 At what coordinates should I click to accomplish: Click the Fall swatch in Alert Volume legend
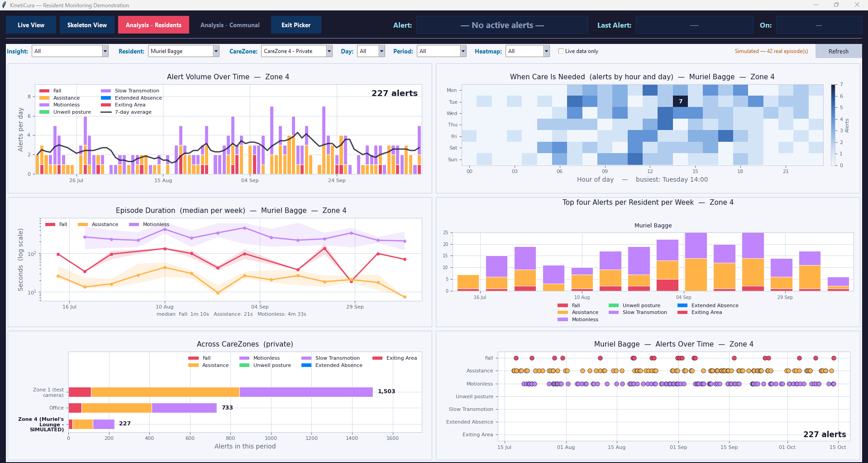pos(44,91)
